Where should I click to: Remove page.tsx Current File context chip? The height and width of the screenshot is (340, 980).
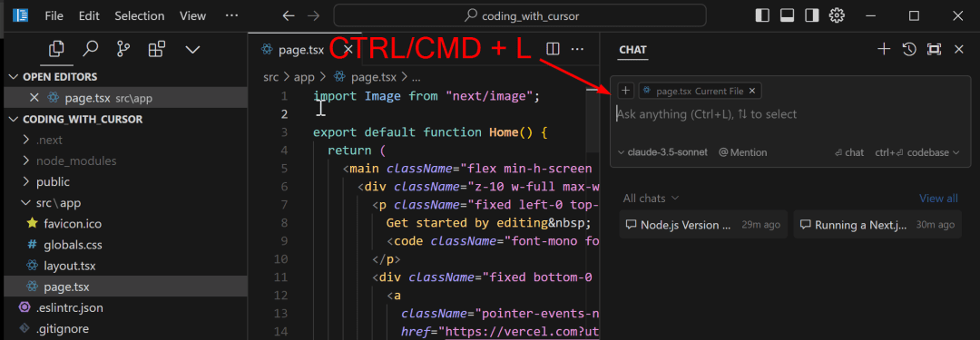click(752, 92)
